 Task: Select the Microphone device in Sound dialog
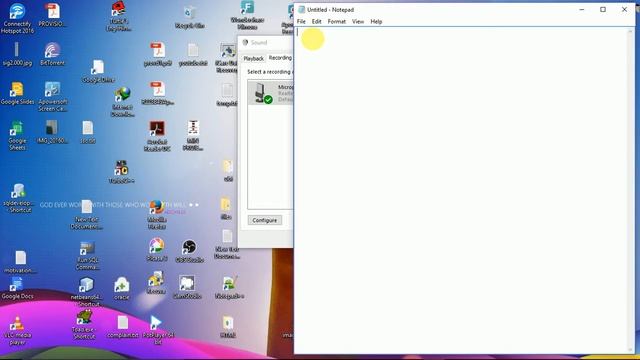tap(270, 92)
